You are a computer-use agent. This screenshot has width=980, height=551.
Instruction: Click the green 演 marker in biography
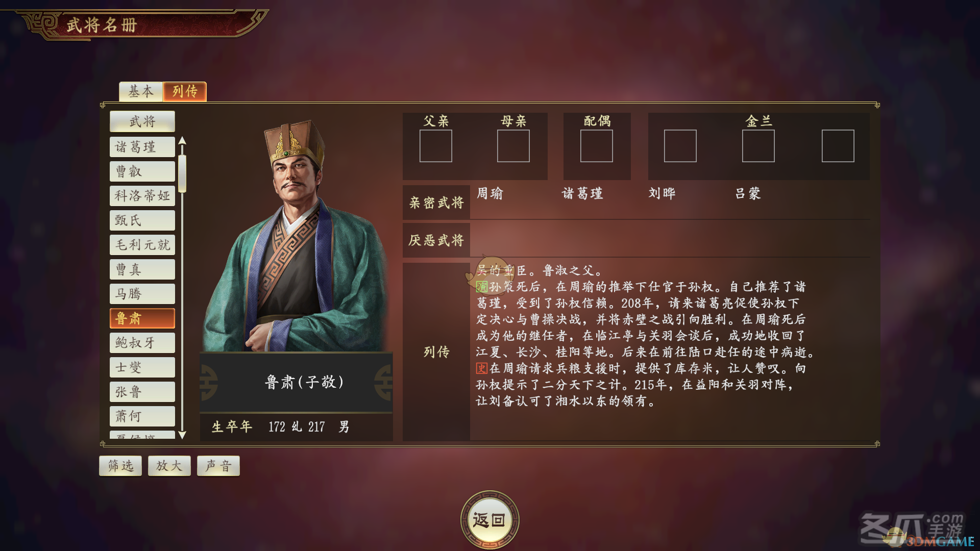click(x=482, y=287)
